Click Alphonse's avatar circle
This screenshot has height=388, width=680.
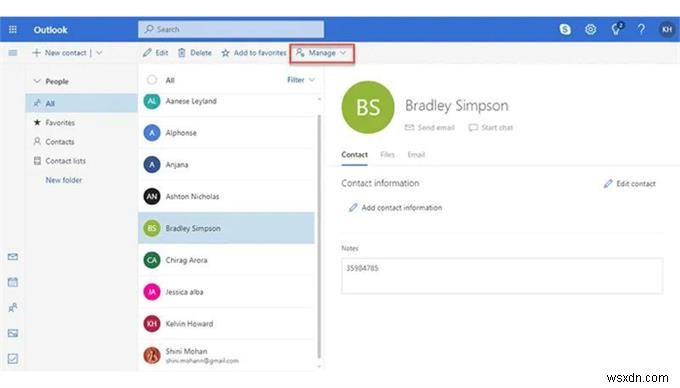coord(152,133)
